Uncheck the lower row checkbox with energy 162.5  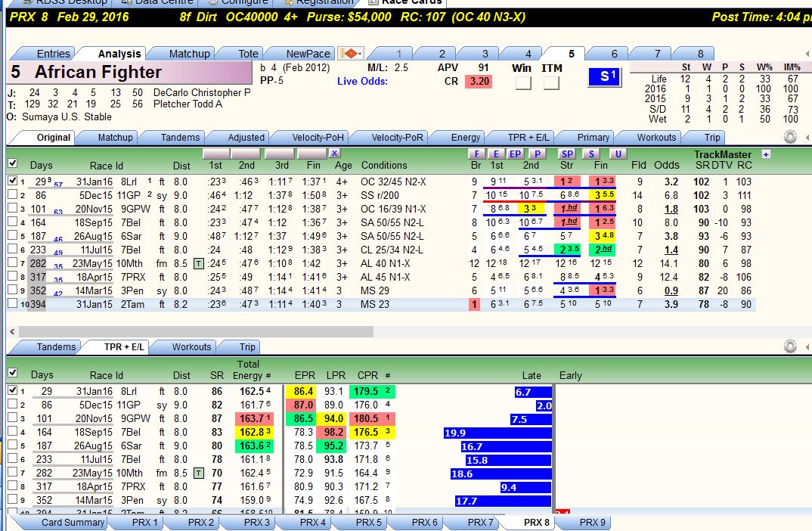[x=12, y=390]
